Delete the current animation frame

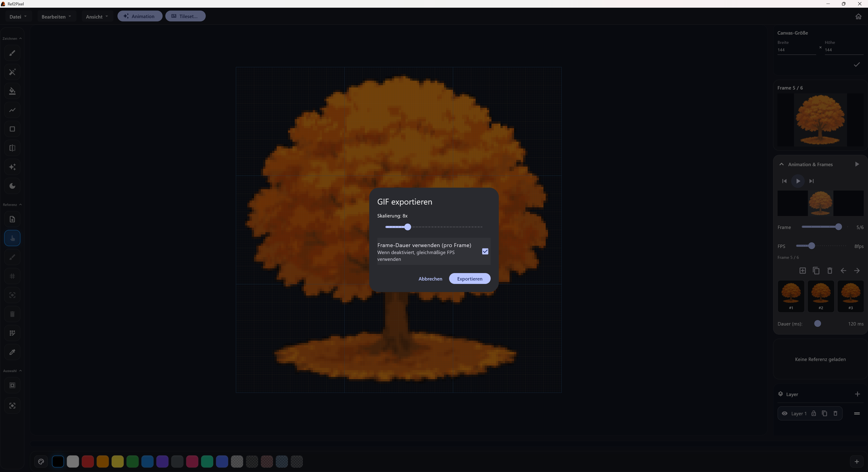pos(830,271)
